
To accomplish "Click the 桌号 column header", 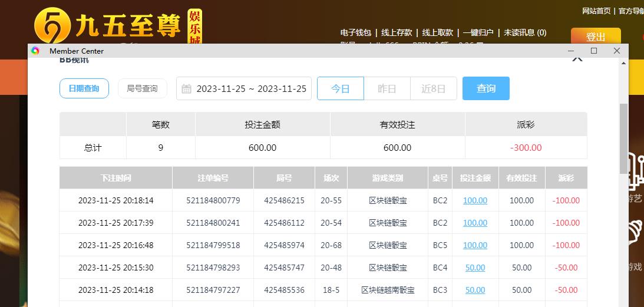I will click(440, 178).
